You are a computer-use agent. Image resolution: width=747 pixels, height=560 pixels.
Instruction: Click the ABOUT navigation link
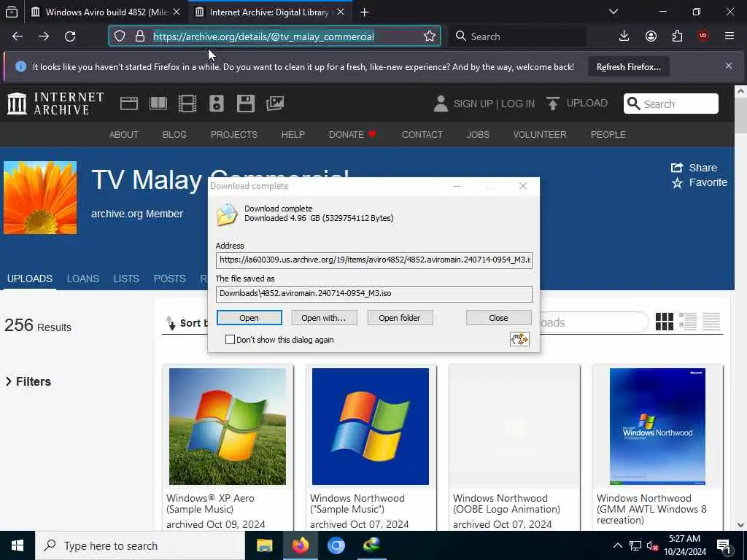124,135
